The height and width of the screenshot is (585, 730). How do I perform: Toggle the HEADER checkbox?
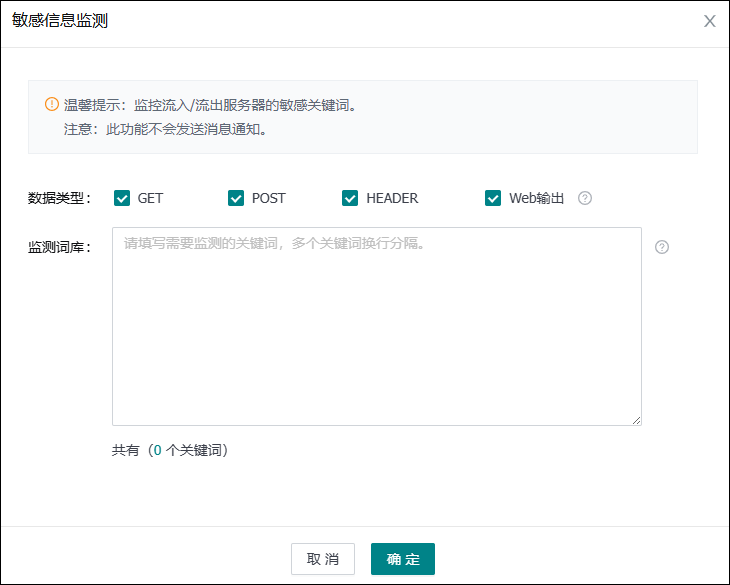point(350,198)
